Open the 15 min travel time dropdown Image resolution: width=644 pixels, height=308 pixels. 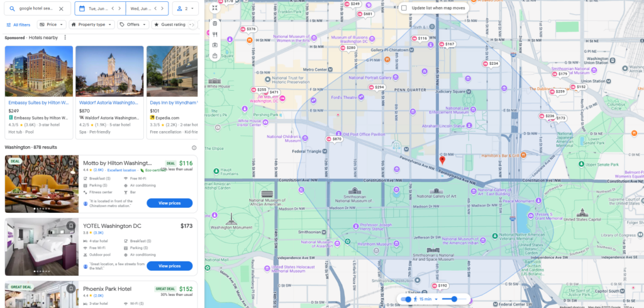click(x=426, y=299)
